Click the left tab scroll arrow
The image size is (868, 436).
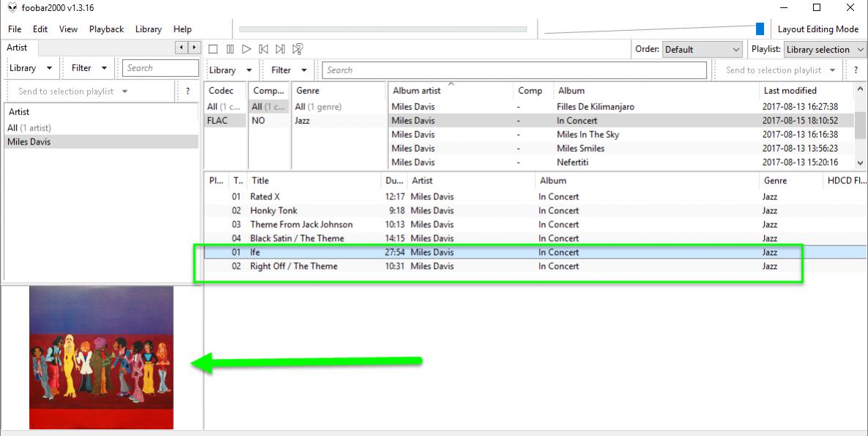(x=182, y=48)
